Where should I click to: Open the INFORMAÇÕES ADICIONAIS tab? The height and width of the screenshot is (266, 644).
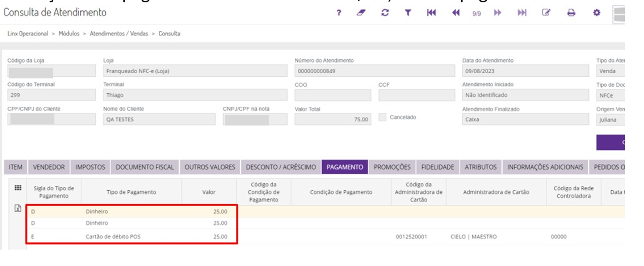(545, 167)
